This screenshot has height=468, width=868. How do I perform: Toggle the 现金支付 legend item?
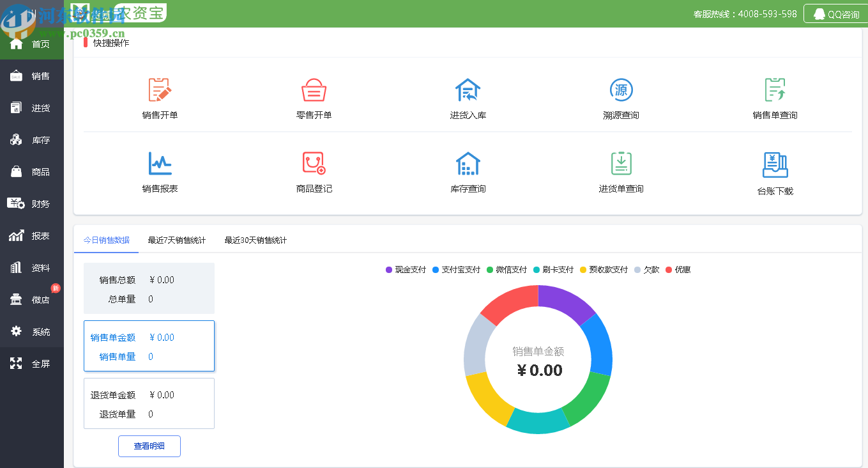pyautogui.click(x=406, y=270)
